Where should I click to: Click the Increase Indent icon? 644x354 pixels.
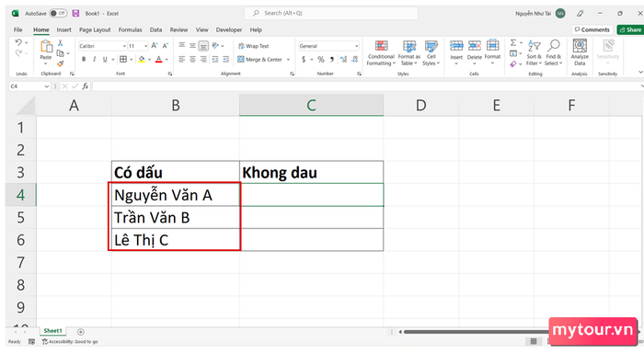tap(225, 60)
